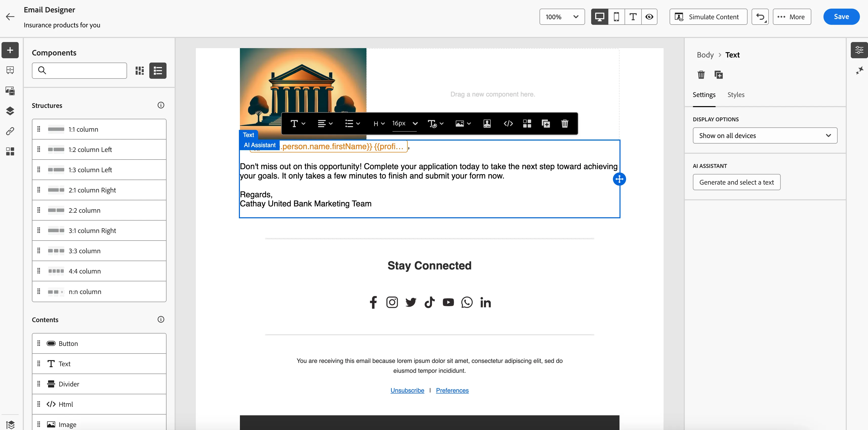
Task: Switch components to list view
Action: tap(158, 70)
